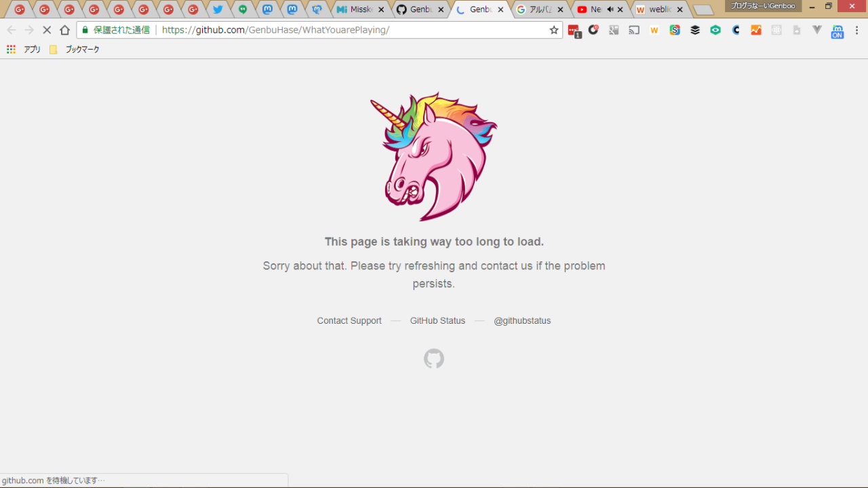
Task: Open the Chrome three-dot menu
Action: [857, 30]
